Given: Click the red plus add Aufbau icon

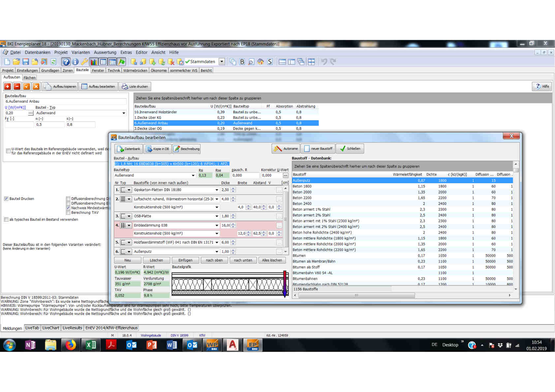Looking at the screenshot, I should 8,86.
